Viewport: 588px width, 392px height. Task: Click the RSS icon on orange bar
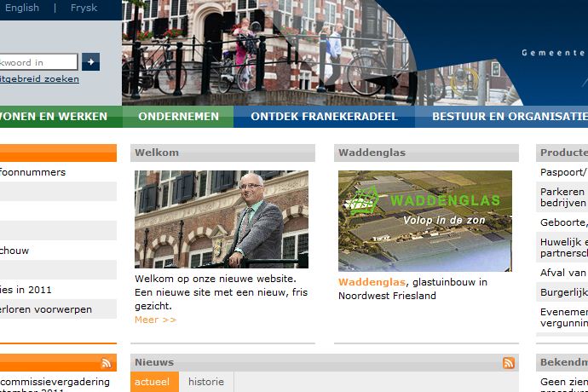point(107,363)
